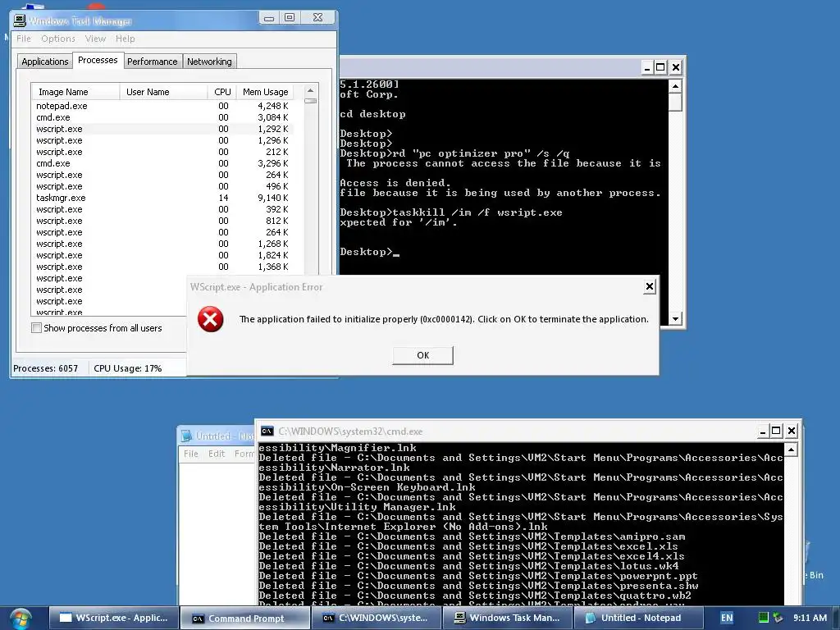Sort processes by User Name column
This screenshot has width=840, height=630.
pyautogui.click(x=163, y=92)
